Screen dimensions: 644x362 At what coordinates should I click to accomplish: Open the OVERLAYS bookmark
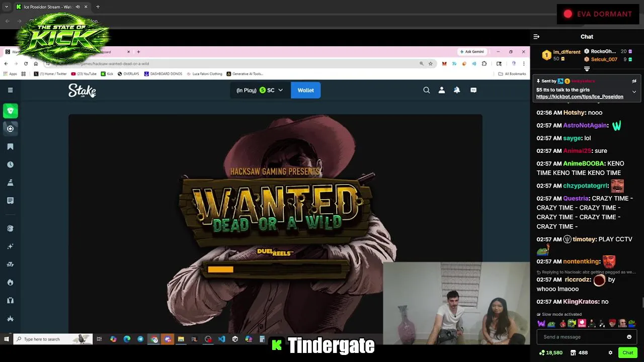(128, 74)
